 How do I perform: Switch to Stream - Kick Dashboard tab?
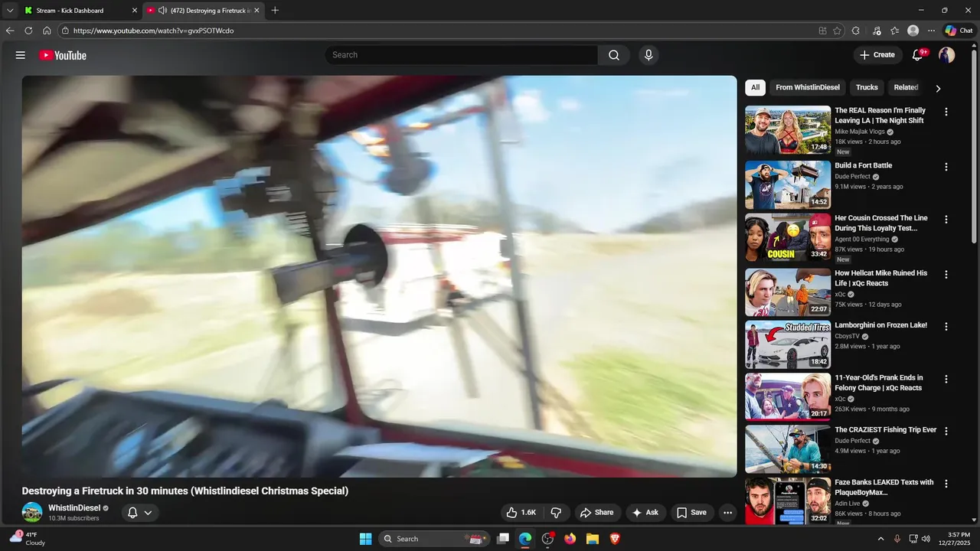(81, 10)
